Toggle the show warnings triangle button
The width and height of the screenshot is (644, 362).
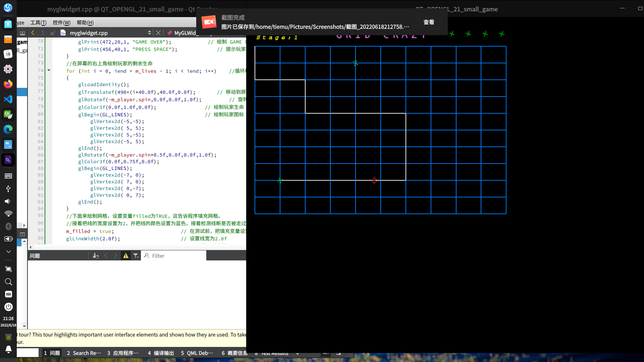(x=126, y=256)
